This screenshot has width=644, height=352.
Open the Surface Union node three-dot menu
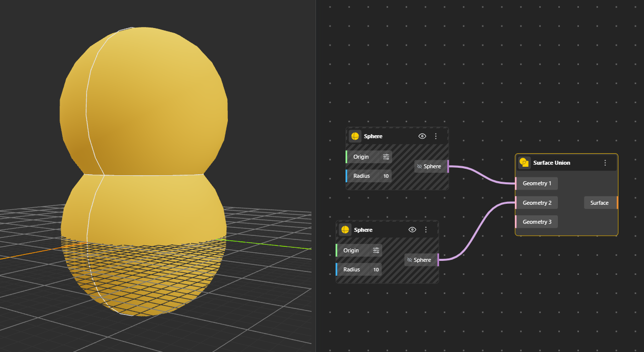click(x=605, y=163)
